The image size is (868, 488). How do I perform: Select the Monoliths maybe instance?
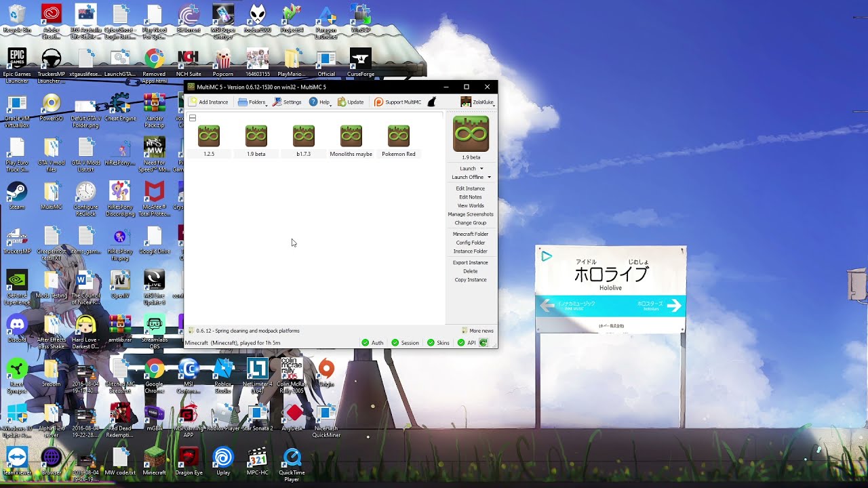tap(351, 141)
